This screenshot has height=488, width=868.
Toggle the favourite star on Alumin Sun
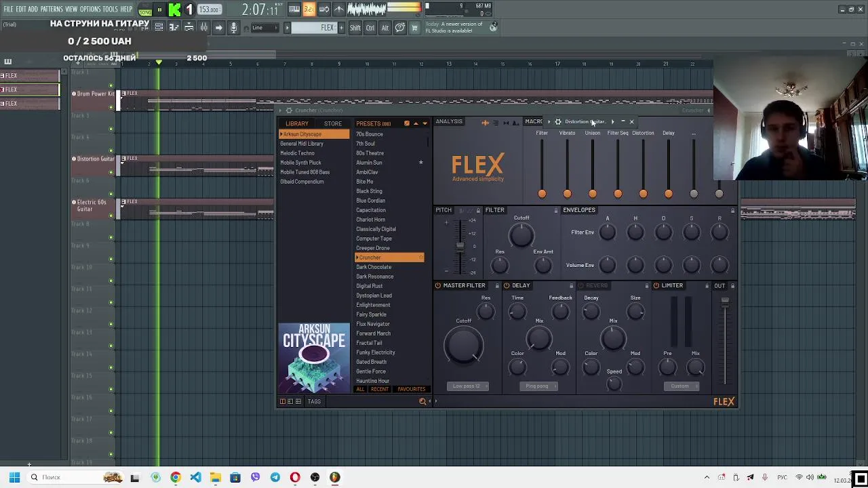tap(420, 163)
